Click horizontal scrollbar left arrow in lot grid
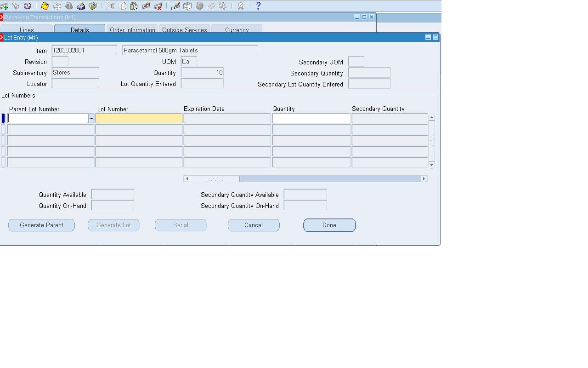The image size is (588, 368). point(187,178)
